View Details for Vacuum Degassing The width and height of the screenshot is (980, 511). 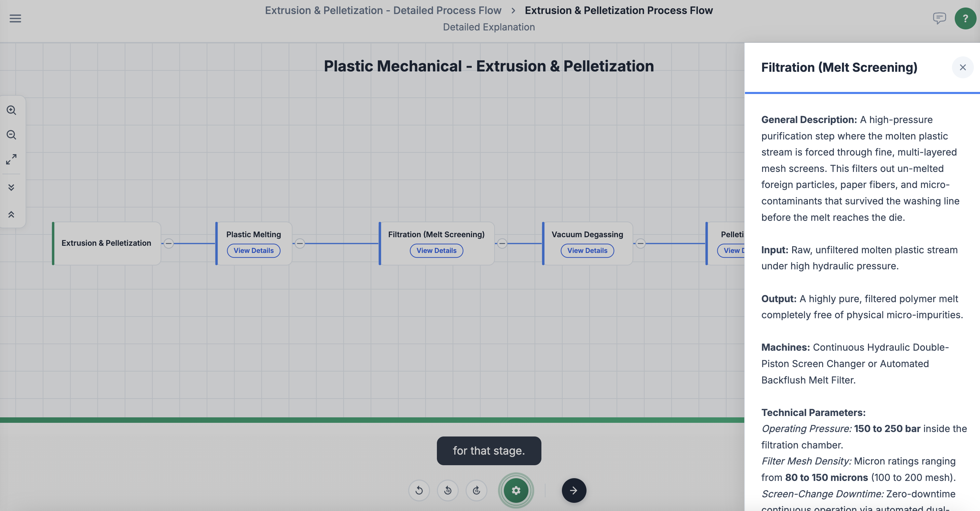[x=587, y=251]
